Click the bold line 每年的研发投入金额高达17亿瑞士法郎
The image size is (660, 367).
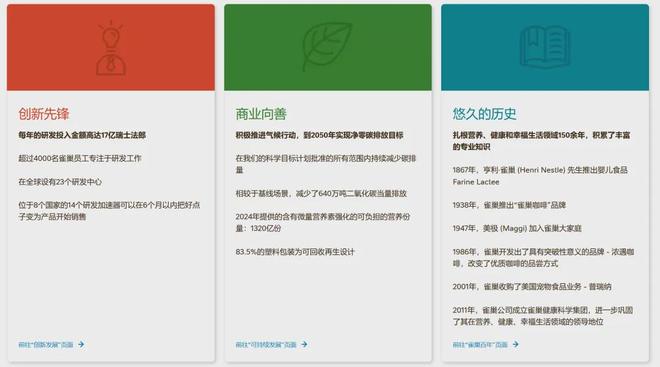coord(82,135)
